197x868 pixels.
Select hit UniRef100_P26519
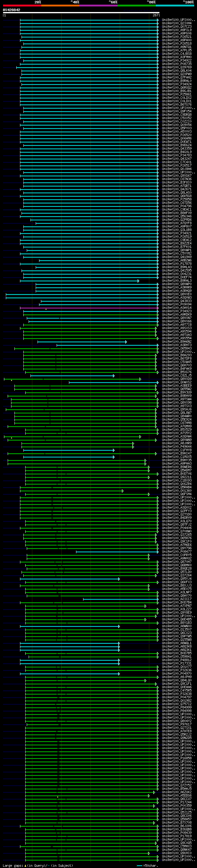click(x=177, y=236)
